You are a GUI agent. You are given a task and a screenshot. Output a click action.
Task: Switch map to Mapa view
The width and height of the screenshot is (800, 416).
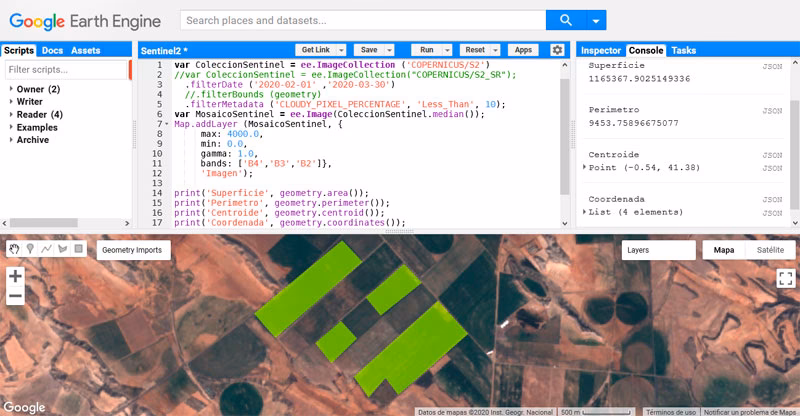[722, 250]
